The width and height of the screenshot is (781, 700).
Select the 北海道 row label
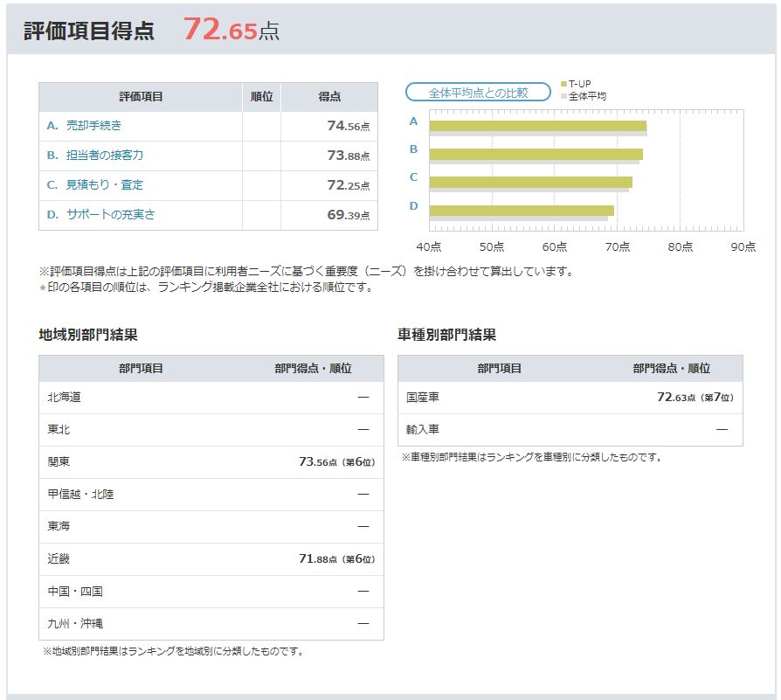[x=65, y=397]
